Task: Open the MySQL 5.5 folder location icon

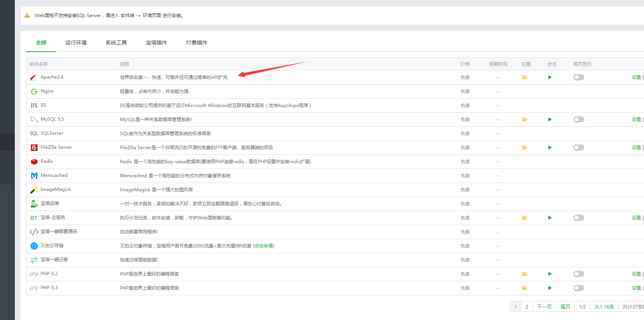Action: [524, 120]
